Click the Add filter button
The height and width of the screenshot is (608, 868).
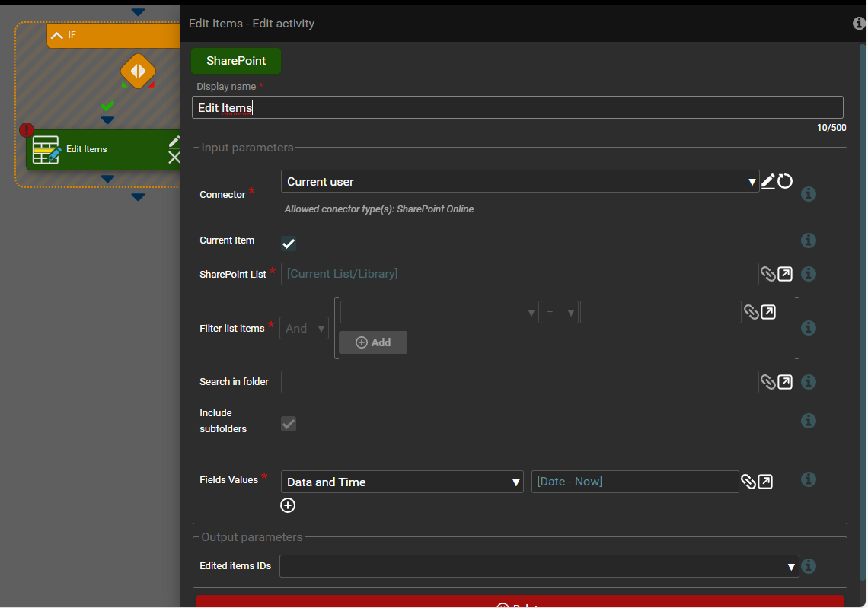pos(373,342)
